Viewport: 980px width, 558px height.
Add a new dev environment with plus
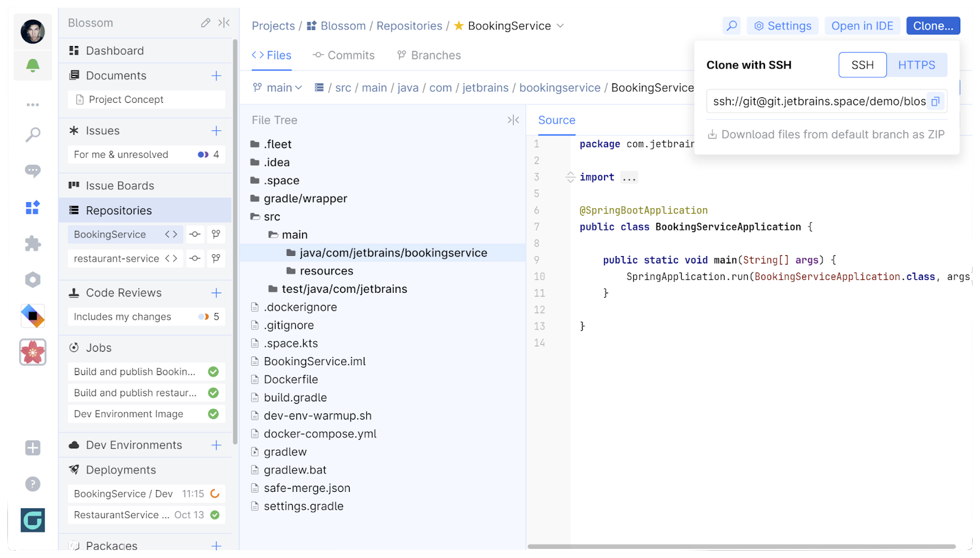216,445
